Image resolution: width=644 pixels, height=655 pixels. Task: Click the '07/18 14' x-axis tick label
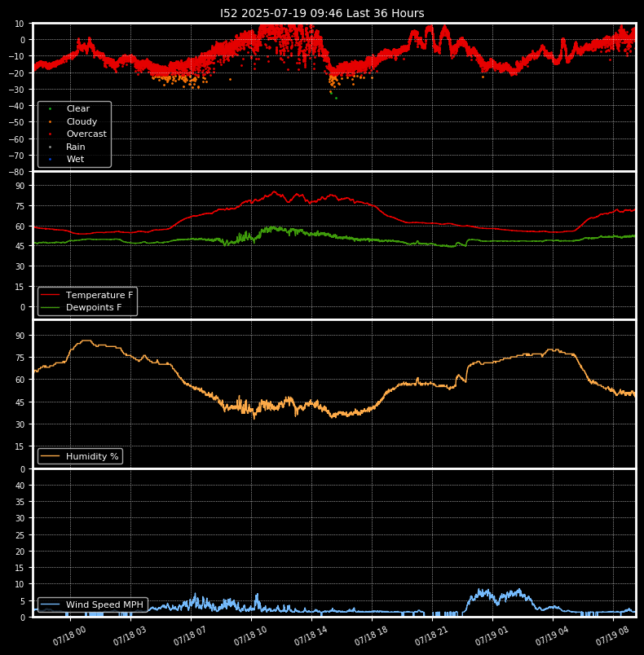click(311, 635)
